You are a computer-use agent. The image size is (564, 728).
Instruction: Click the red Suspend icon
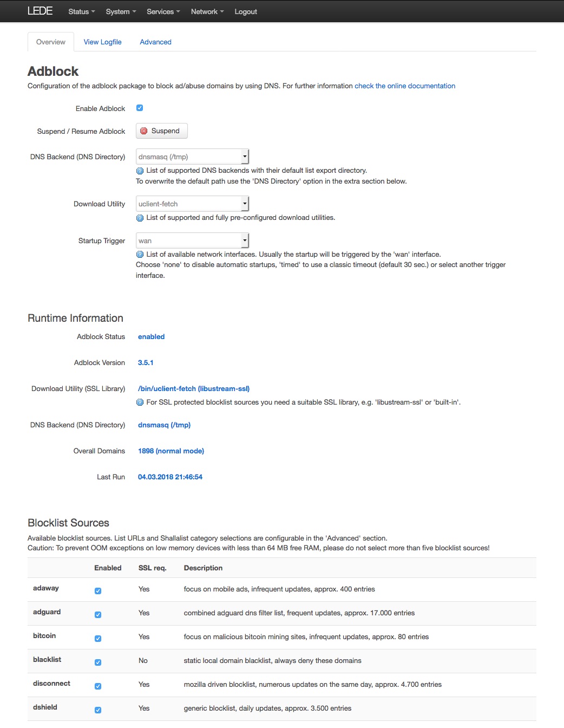coord(144,131)
